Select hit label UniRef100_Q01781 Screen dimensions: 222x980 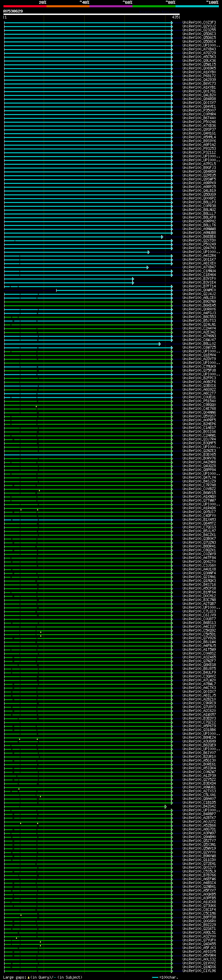coord(199,91)
